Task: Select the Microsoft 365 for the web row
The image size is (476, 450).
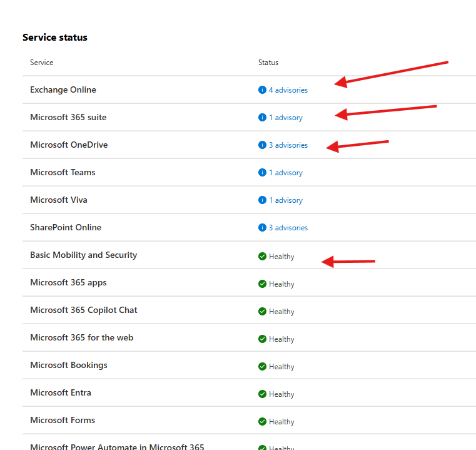Action: [81, 337]
